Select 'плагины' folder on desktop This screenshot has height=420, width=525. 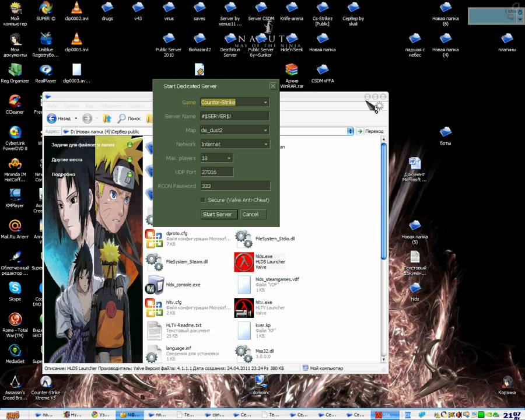click(507, 42)
